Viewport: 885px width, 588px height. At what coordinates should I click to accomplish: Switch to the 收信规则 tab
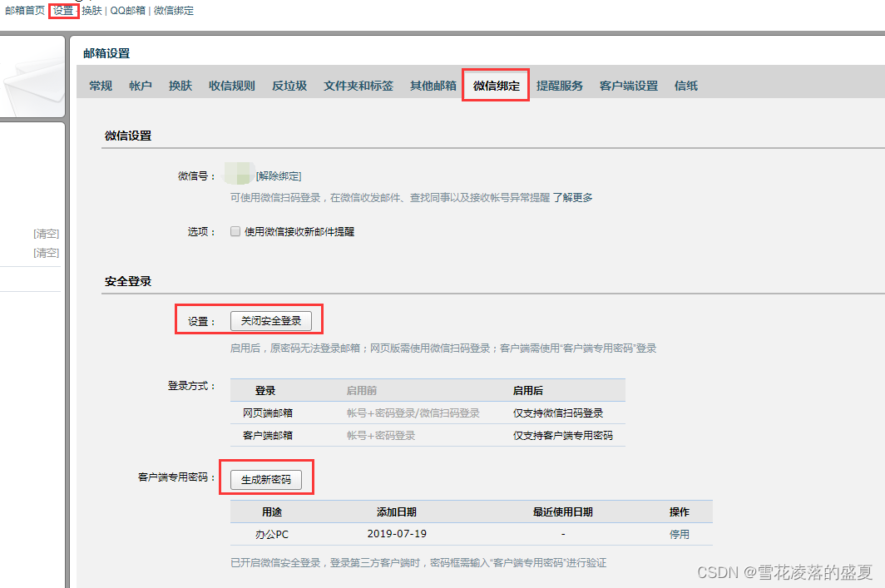(231, 86)
